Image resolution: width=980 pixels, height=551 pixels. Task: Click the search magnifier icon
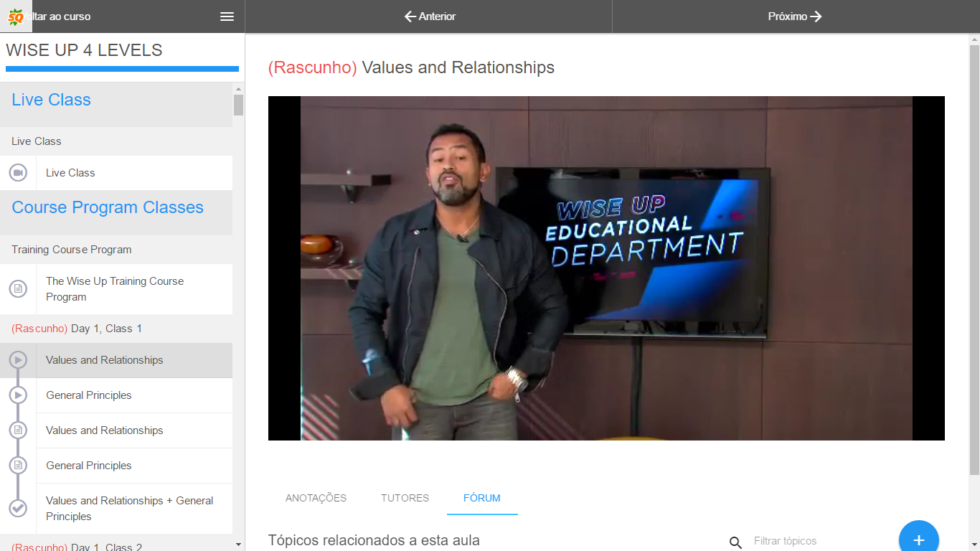coord(735,542)
